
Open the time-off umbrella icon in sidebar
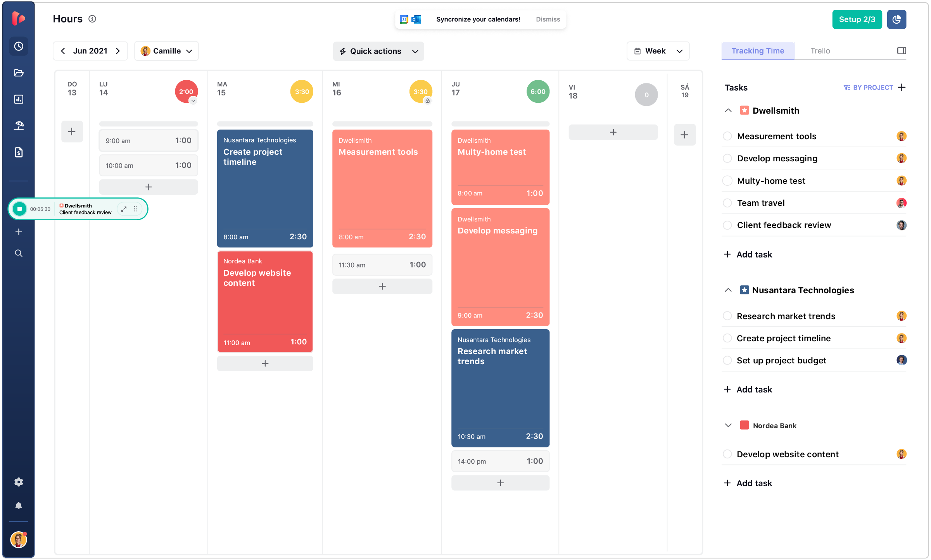point(19,126)
